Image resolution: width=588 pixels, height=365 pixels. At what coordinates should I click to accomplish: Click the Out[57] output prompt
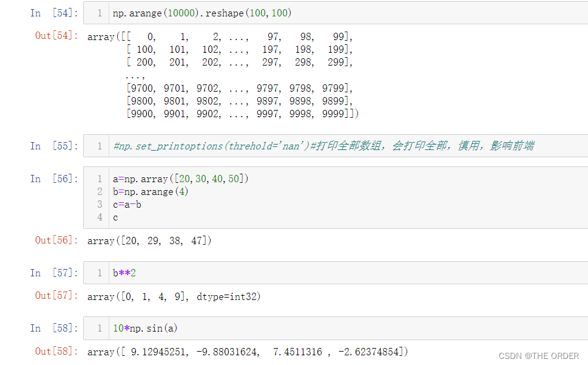(56, 296)
